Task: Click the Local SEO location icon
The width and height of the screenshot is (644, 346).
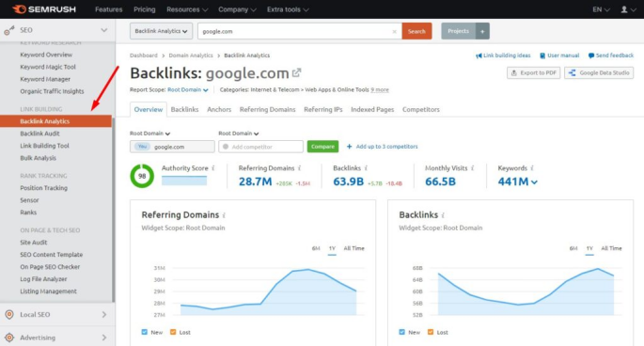Action: pyautogui.click(x=9, y=314)
